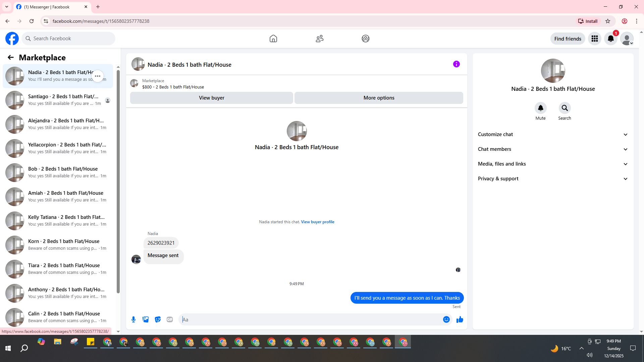Viewport: 644px width, 362px height.
Task: Mute the Nadia conversation
Action: [540, 108]
